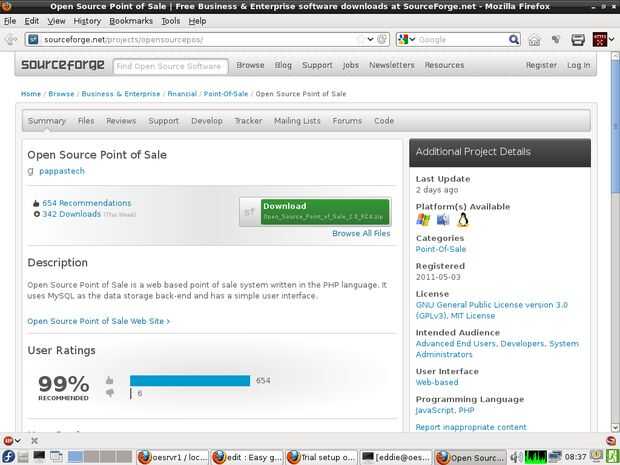This screenshot has width=620, height=465.
Task: Click the thumbs up icon beside 654 Recommendations
Action: [x=36, y=203]
